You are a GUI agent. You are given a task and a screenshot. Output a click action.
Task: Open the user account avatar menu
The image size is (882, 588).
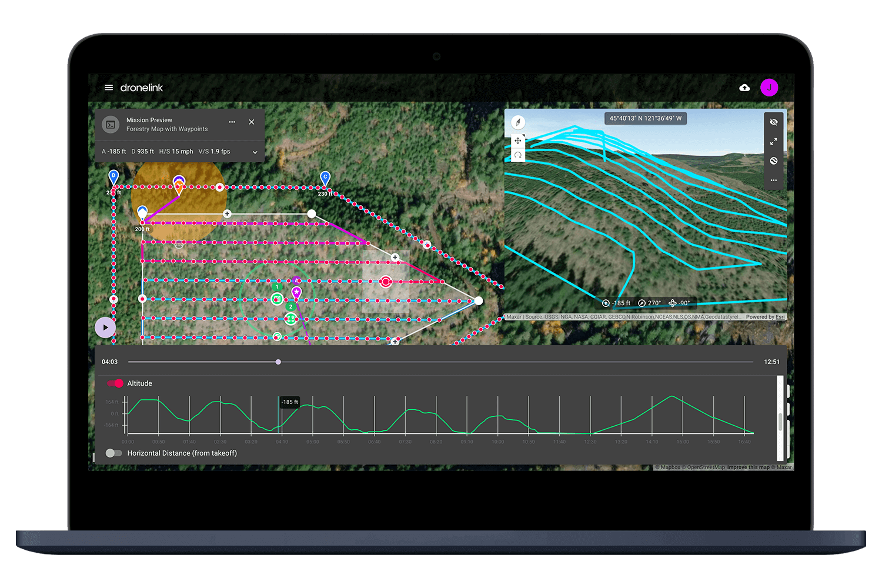coord(770,87)
